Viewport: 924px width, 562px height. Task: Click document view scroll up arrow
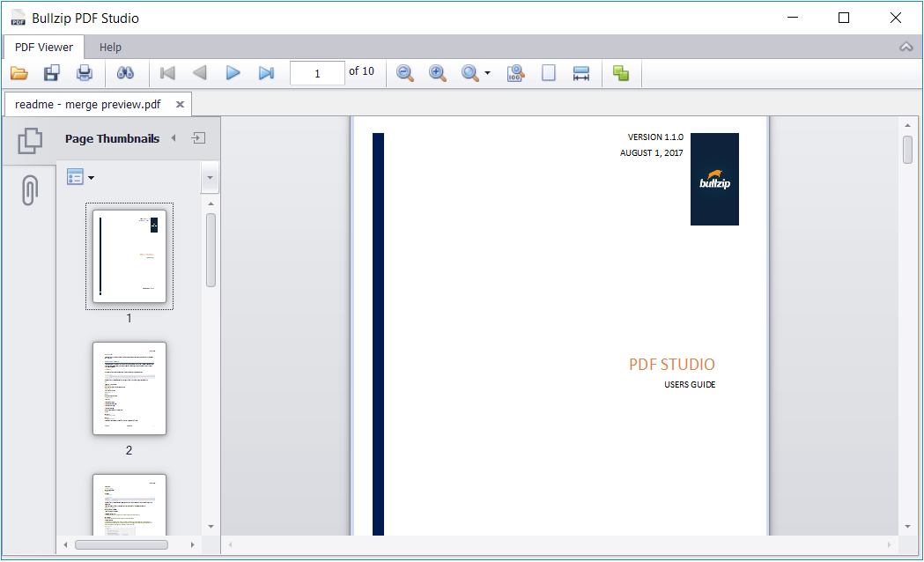(907, 125)
